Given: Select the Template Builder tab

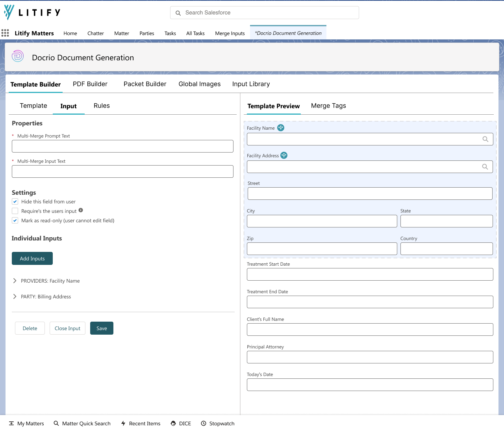Looking at the screenshot, I should (35, 84).
